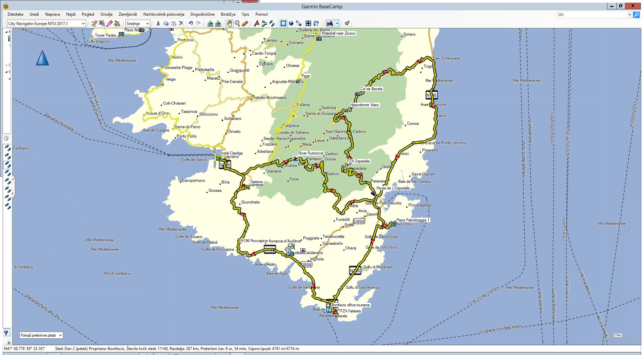644x355 pixels.
Task: Activate the selection tool with red marquee
Action: coord(102,23)
